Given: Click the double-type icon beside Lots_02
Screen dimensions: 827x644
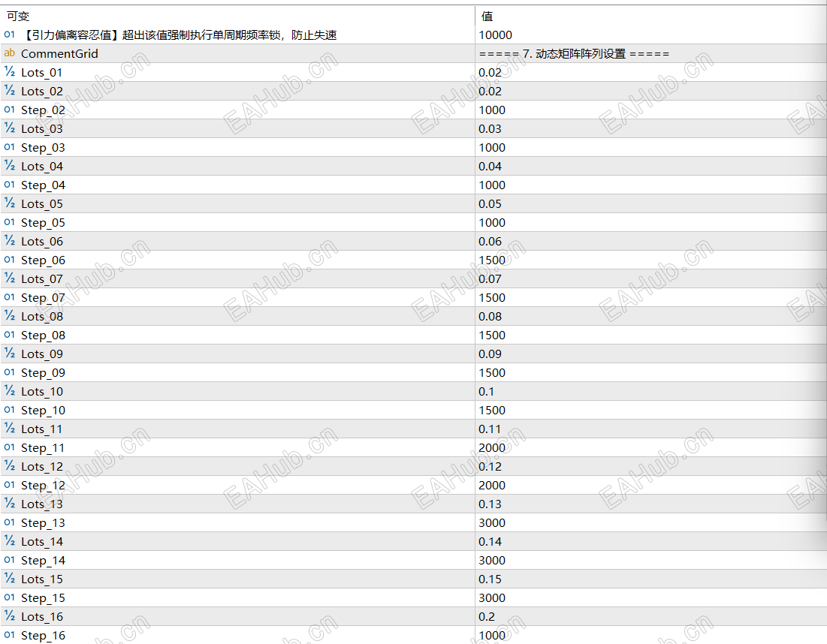Looking at the screenshot, I should coord(10,91).
